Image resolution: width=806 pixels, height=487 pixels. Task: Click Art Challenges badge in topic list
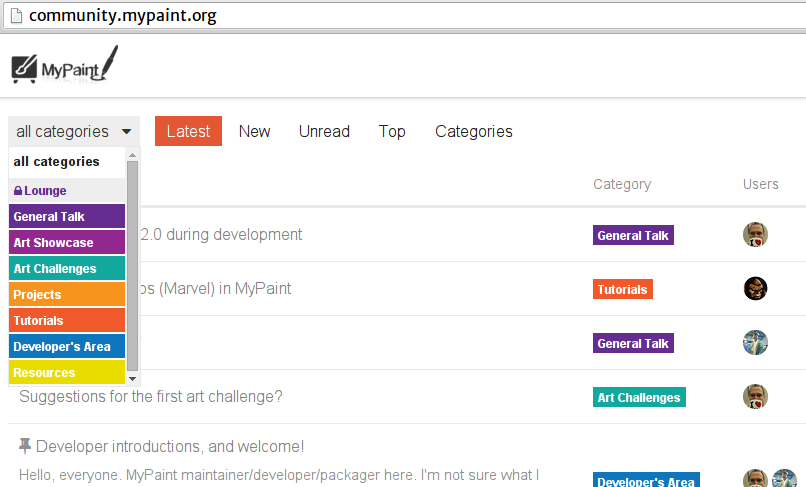(x=639, y=397)
